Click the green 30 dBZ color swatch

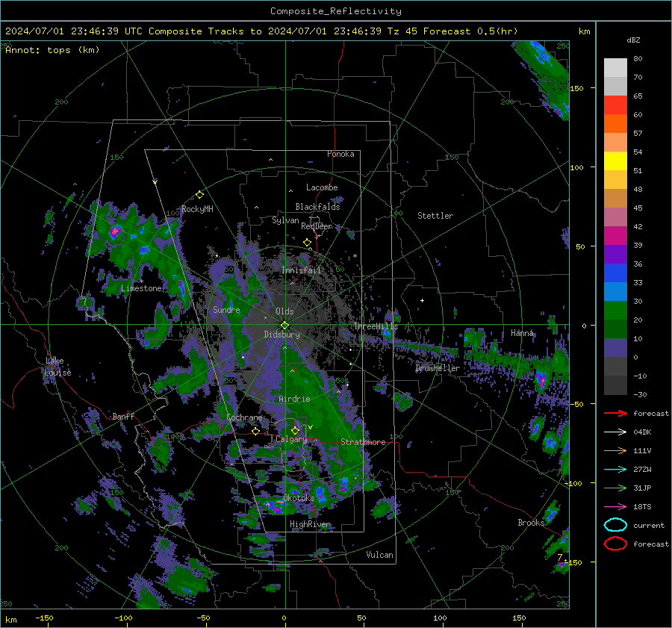coord(615,310)
